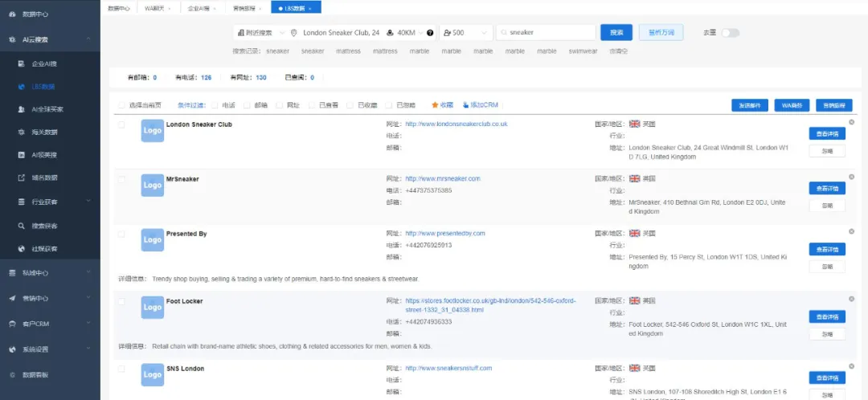Toggle the 去重 switch

click(730, 33)
